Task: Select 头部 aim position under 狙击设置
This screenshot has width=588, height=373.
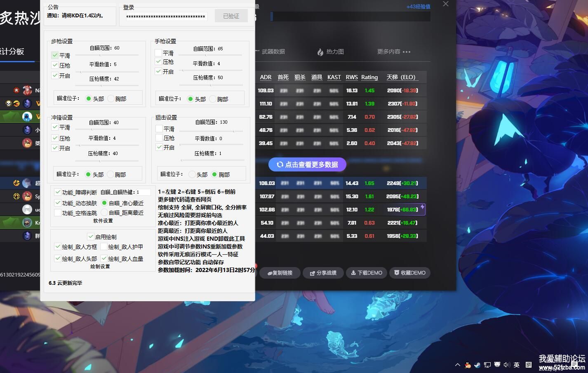Action: (x=192, y=174)
